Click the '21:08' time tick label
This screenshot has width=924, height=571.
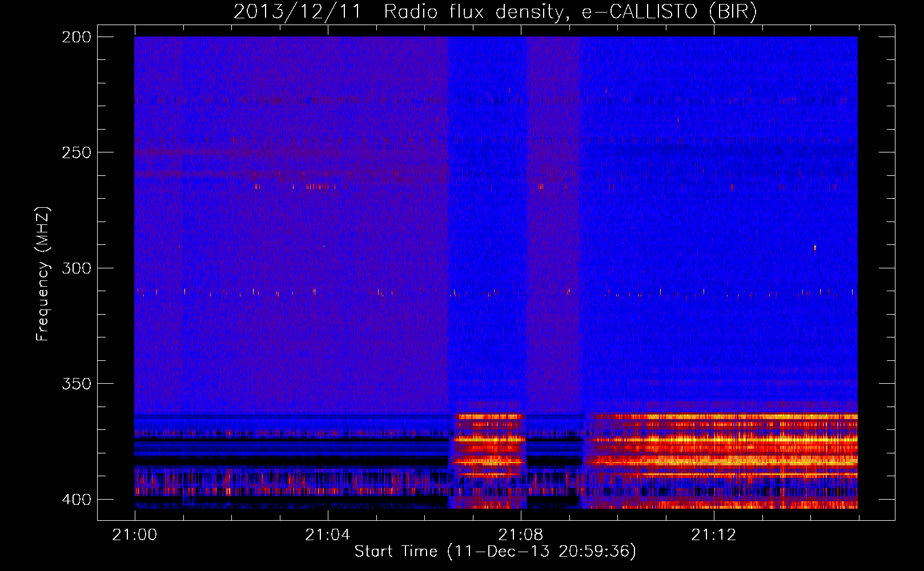pos(521,535)
